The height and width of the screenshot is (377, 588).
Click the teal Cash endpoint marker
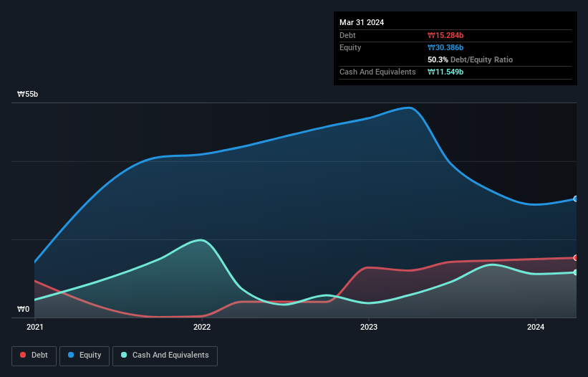pos(576,272)
